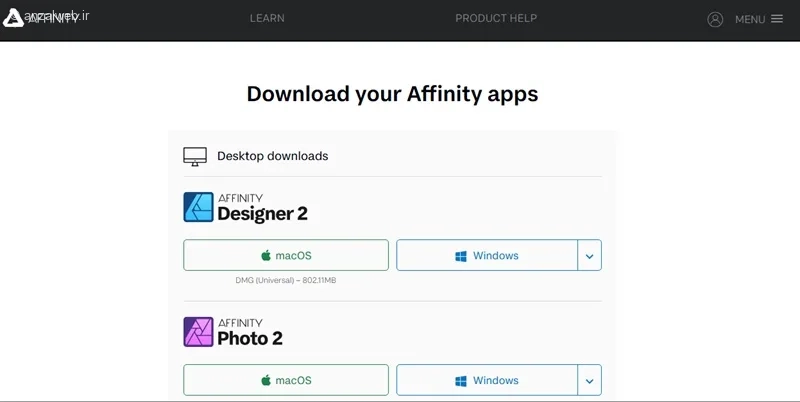Open the MENU hamburger button
The image size is (800, 402).
(759, 19)
